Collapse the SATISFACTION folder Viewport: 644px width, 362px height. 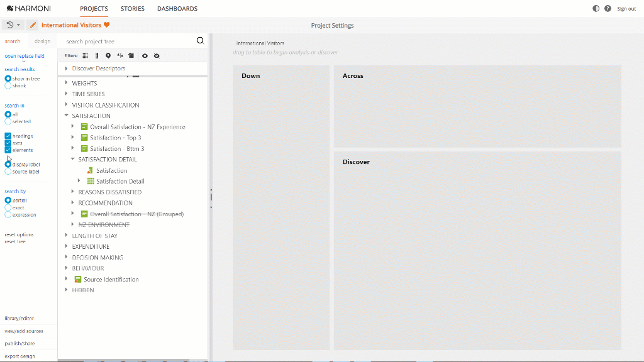[x=66, y=116]
